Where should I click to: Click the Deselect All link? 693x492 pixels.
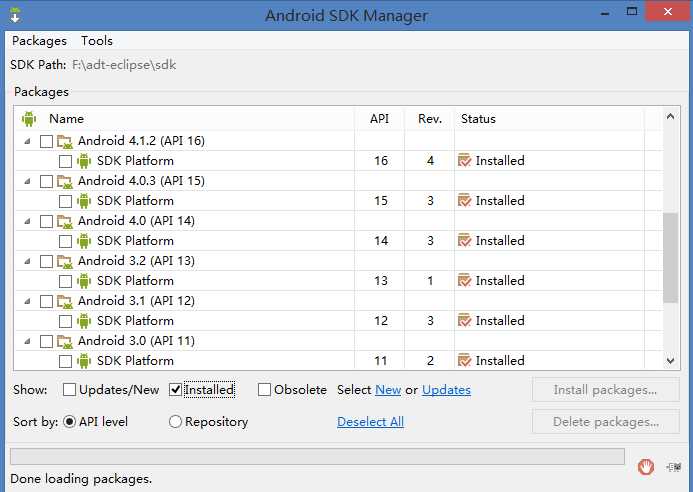click(370, 422)
